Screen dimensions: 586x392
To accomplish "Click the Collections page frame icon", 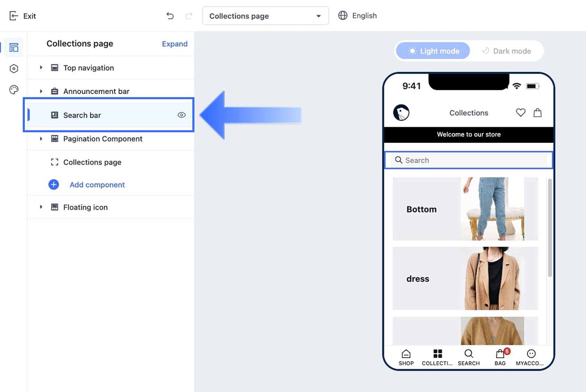I will (54, 162).
